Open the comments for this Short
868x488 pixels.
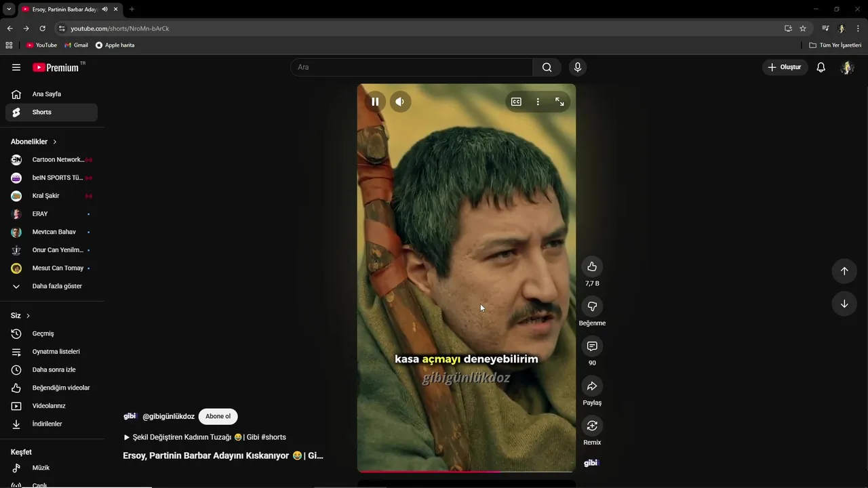coord(592,346)
